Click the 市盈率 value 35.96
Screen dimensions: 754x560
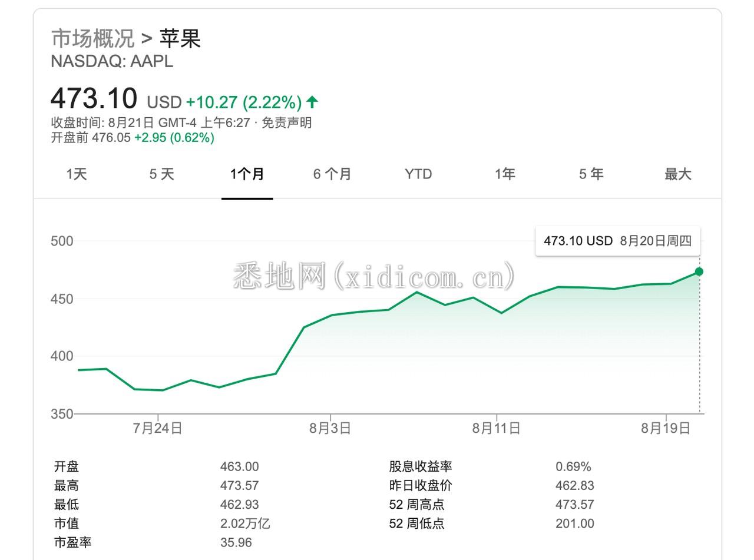pos(236,542)
